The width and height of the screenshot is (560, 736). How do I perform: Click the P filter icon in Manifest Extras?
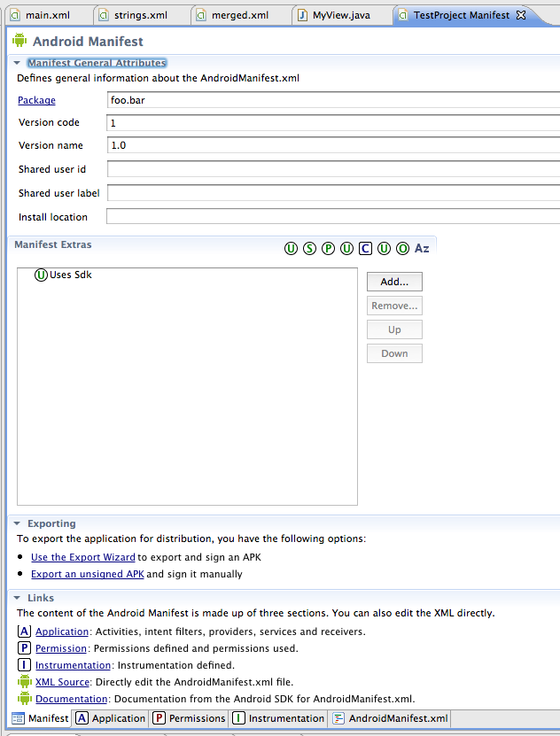(328, 248)
